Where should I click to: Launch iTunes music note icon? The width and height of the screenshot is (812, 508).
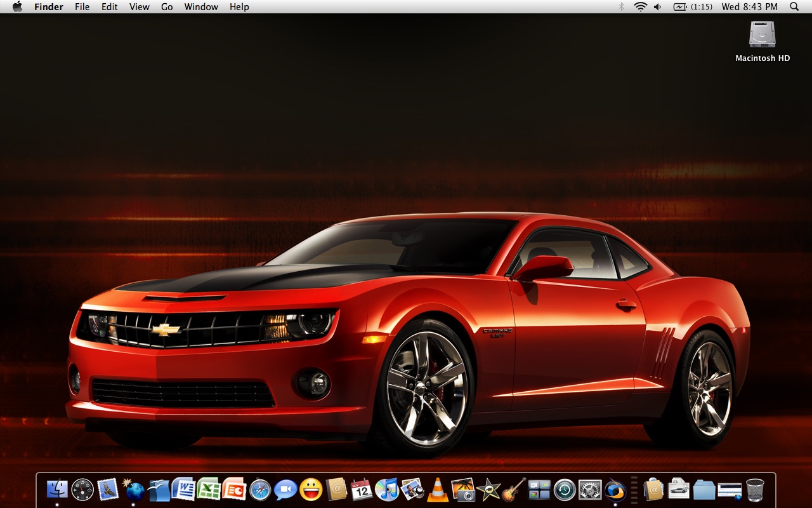[387, 490]
